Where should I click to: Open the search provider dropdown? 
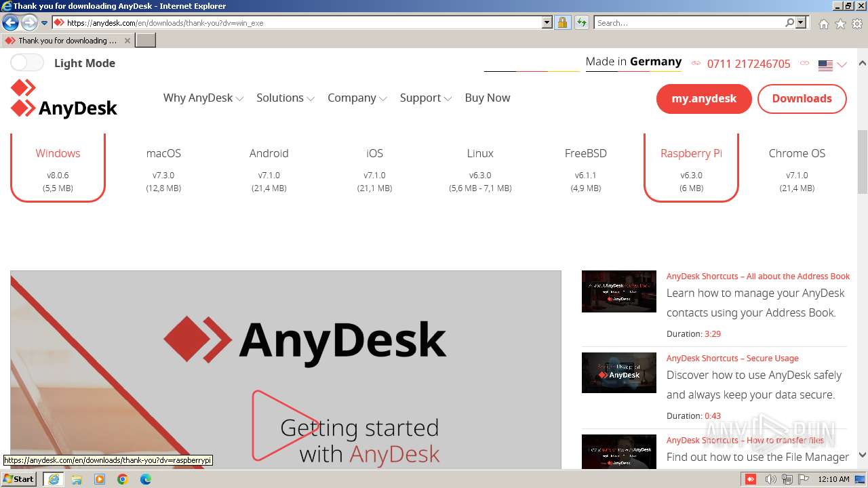click(x=801, y=22)
